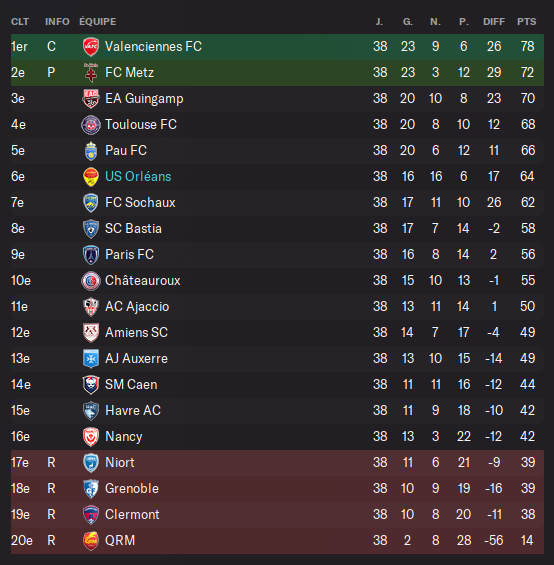Select the SM Caen team name
The height and width of the screenshot is (565, 554).
pos(131,384)
